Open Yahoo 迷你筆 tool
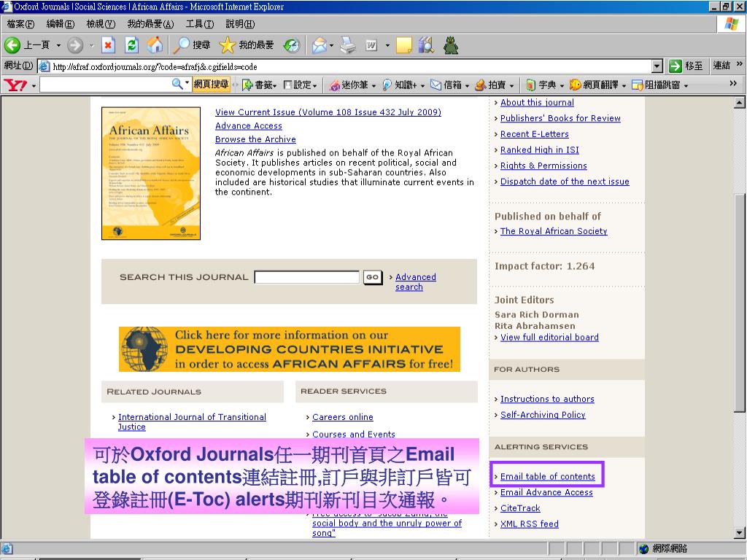 (x=352, y=85)
